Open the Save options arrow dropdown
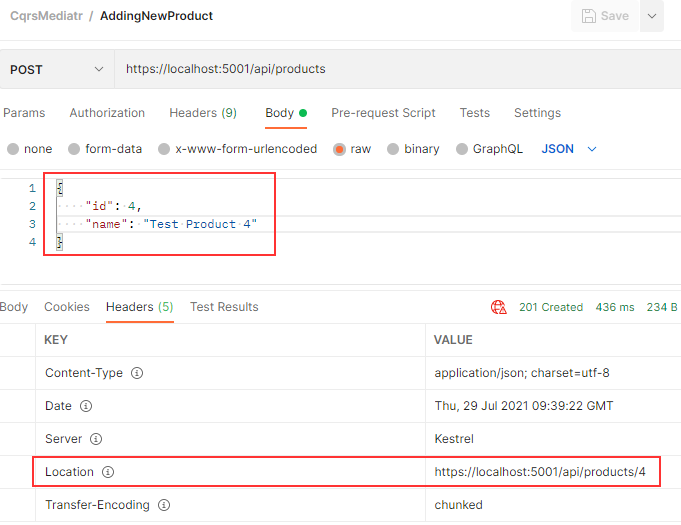Screen dimensions: 681x525 tap(653, 16)
